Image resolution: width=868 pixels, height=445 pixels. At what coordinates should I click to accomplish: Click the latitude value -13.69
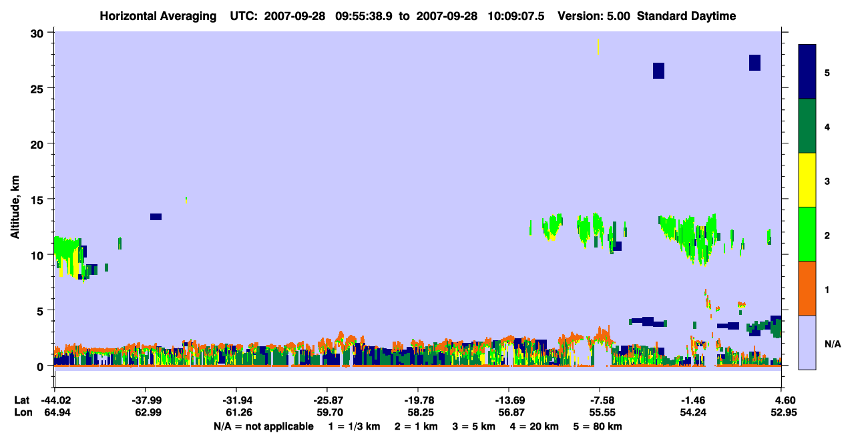509,400
